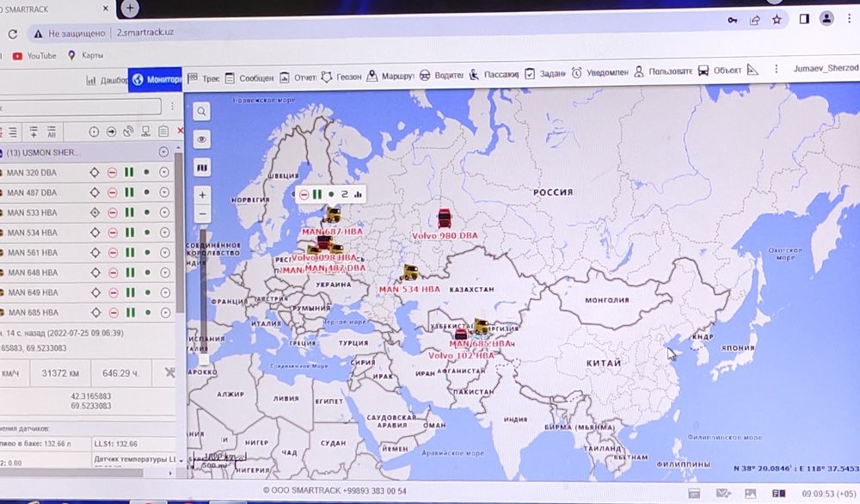Viewport: 860px width, 504px height.
Task: Open dropdown for MAN 320 DBA row
Action: [x=163, y=172]
